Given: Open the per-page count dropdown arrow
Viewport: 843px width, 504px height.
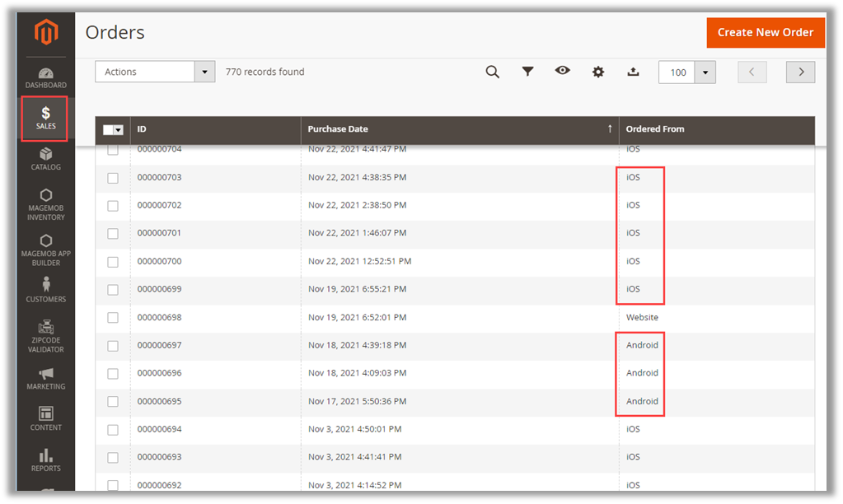Looking at the screenshot, I should [x=705, y=72].
